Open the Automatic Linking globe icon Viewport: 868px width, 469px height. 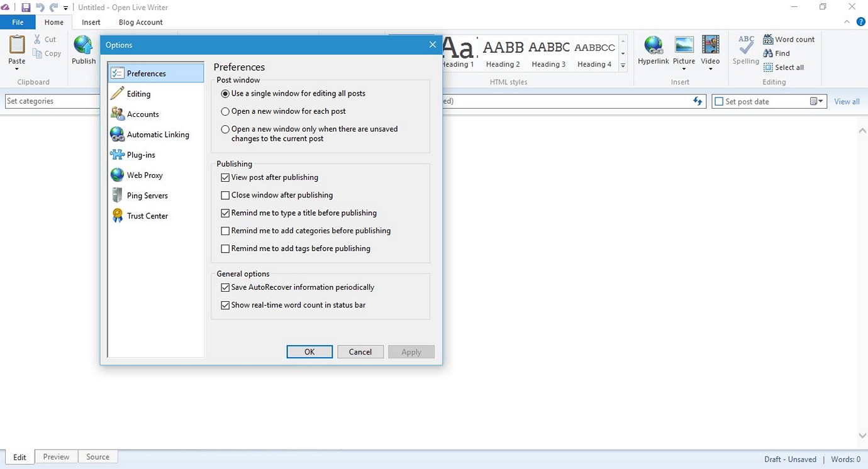click(117, 135)
